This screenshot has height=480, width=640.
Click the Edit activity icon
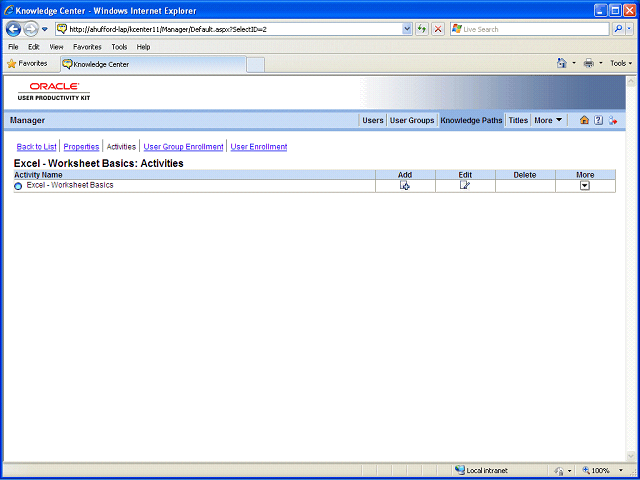point(464,186)
